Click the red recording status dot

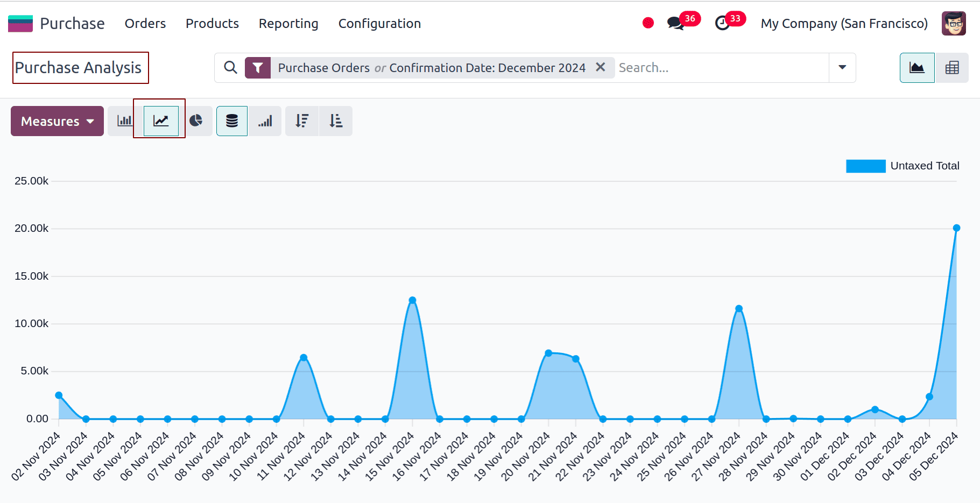648,23
